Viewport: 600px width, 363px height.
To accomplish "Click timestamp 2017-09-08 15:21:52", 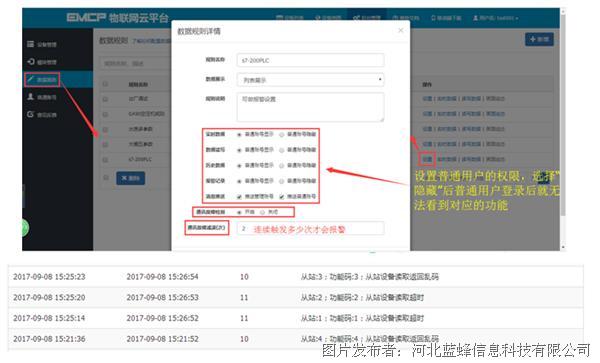I will click(163, 339).
